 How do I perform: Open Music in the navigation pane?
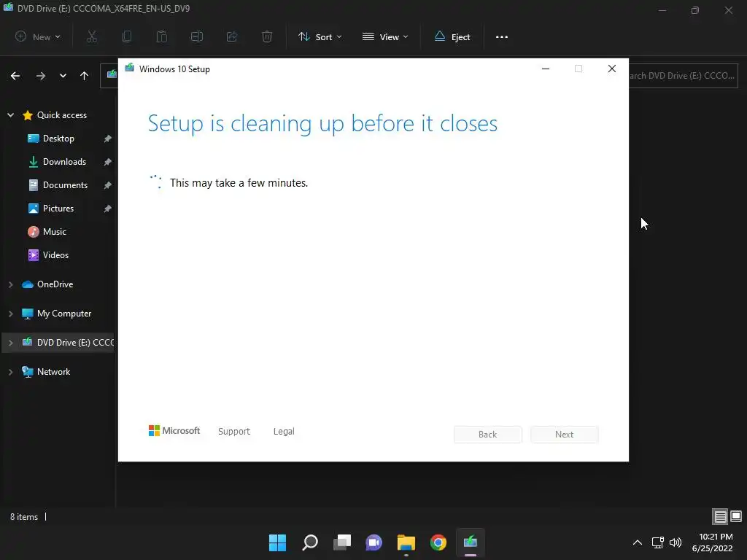click(x=54, y=231)
